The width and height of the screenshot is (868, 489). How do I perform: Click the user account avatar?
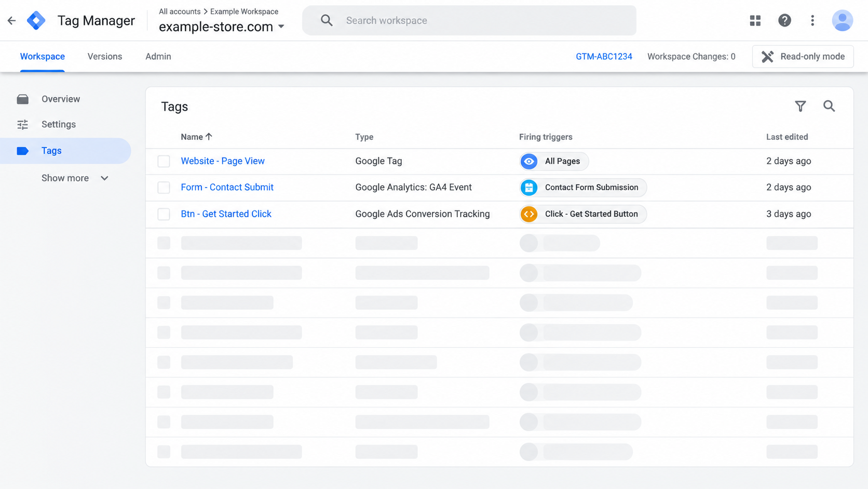[x=842, y=20]
